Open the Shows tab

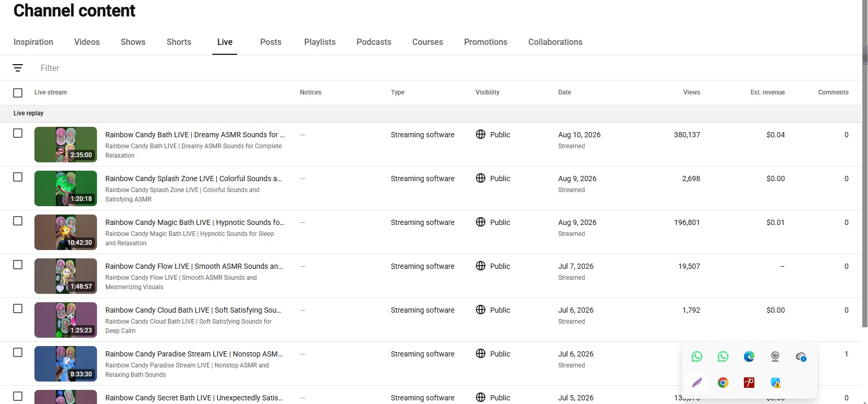coord(133,42)
